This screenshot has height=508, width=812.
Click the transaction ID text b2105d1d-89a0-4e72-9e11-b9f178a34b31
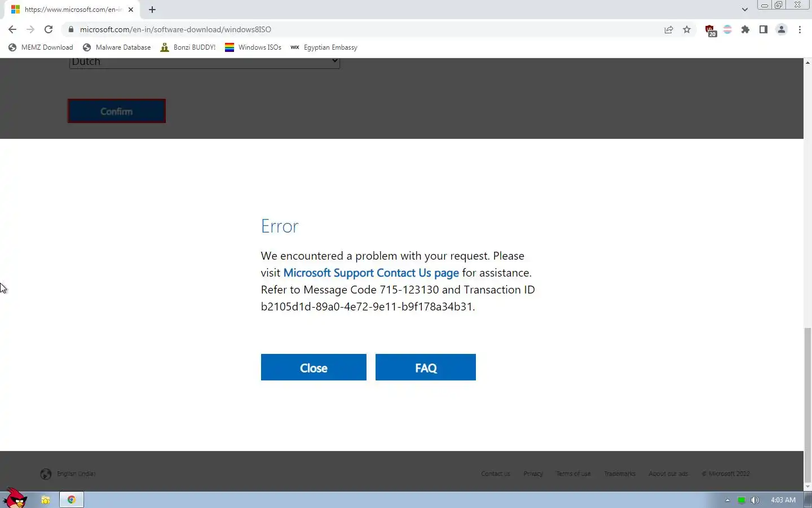point(368,307)
